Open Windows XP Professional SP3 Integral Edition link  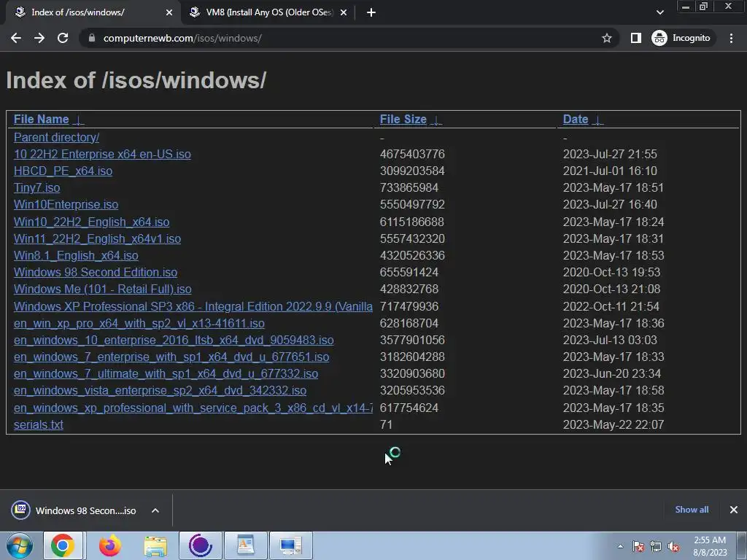pos(193,306)
